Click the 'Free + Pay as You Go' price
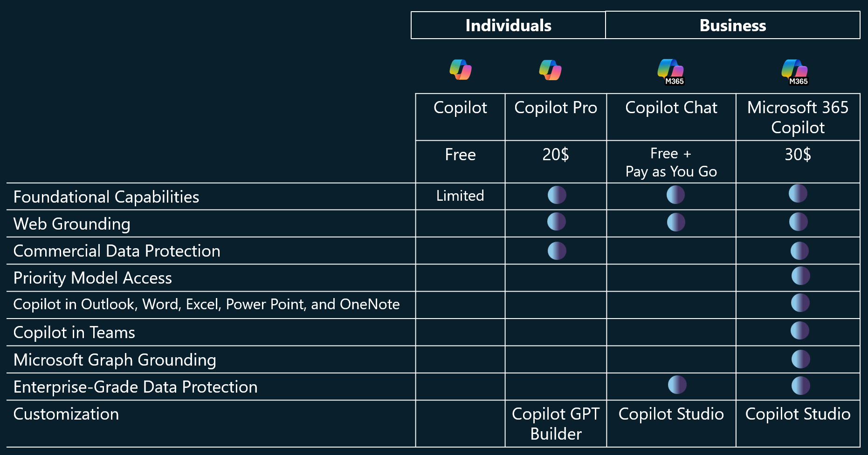The image size is (868, 455). (671, 162)
